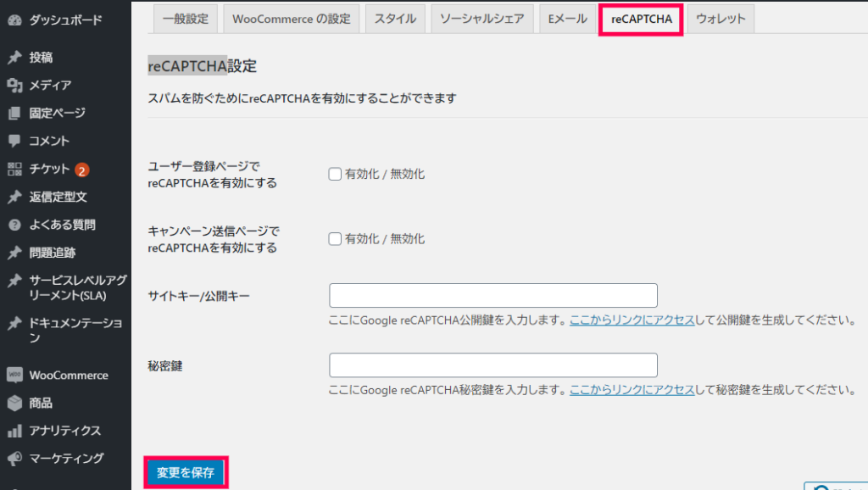Click the WooCommerce logo icon in sidebar

click(x=15, y=375)
